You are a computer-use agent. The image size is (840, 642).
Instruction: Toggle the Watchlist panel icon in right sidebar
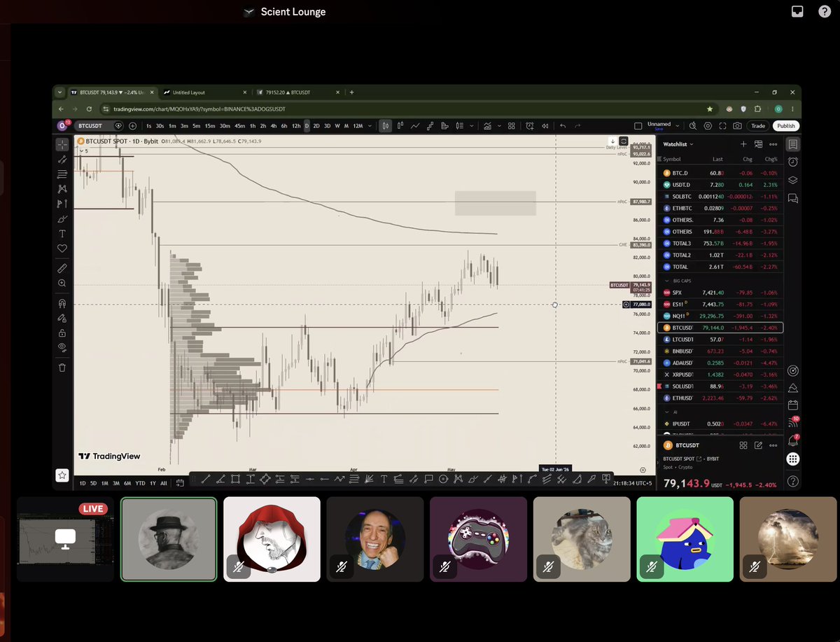point(792,144)
